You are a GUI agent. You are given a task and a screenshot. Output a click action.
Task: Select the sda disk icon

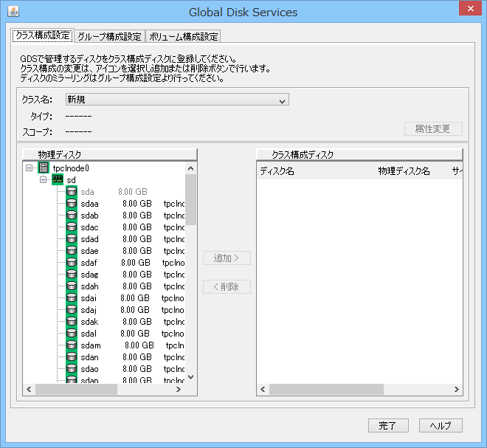(72, 191)
